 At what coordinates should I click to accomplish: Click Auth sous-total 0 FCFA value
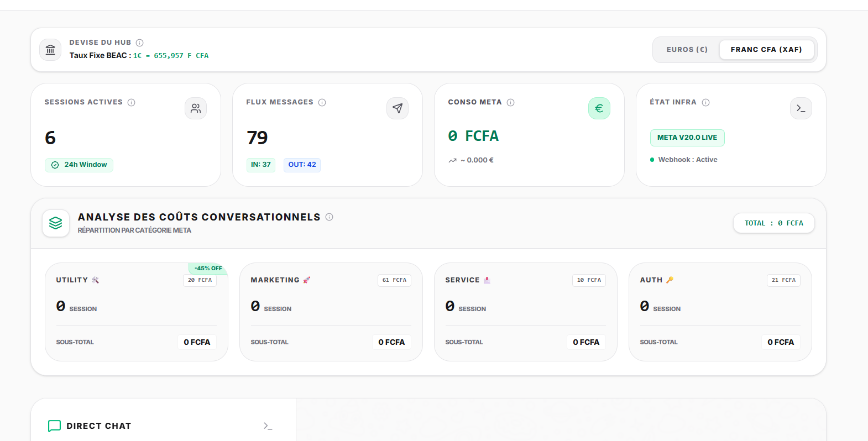(x=781, y=342)
